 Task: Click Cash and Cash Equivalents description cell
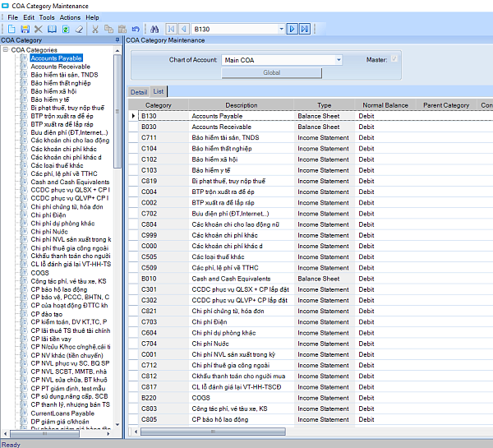pos(241,279)
